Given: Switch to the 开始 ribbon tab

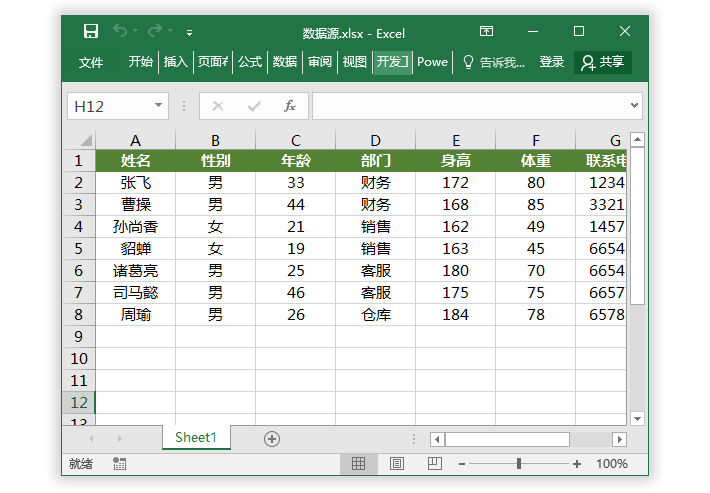Looking at the screenshot, I should (140, 62).
